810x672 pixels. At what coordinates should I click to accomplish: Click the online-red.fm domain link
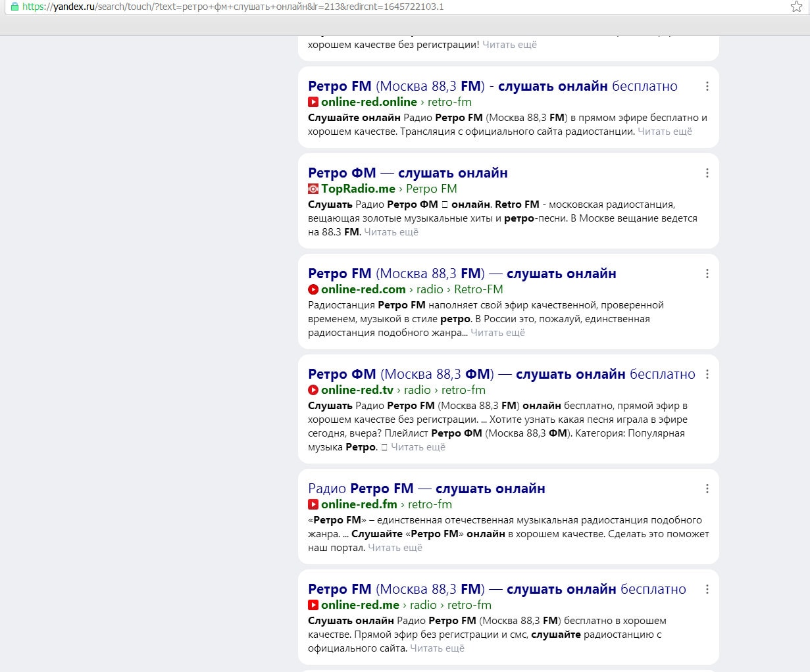point(359,504)
